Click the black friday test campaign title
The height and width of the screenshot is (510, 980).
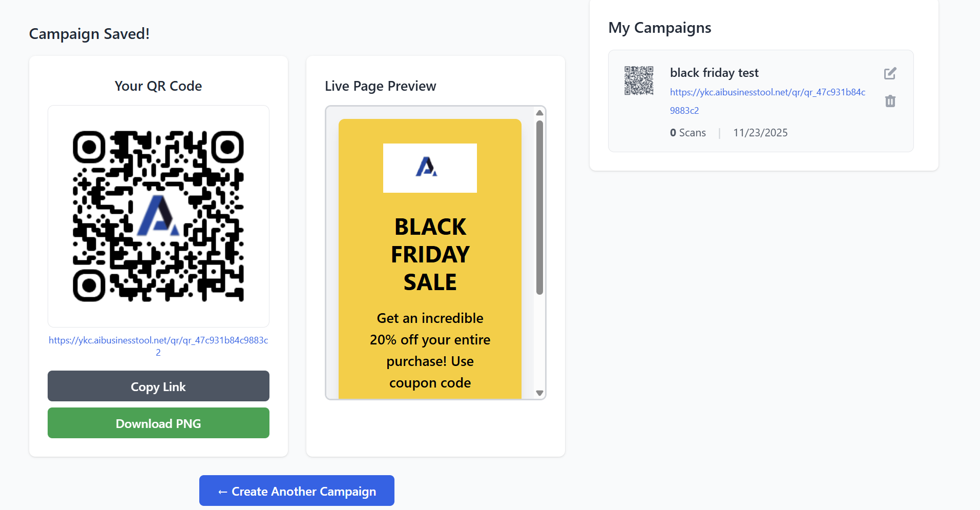[714, 73]
